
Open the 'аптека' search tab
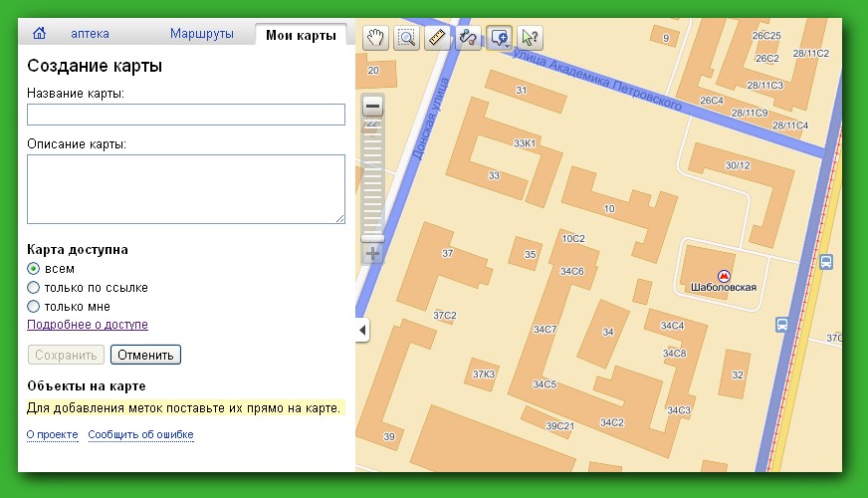click(x=90, y=34)
